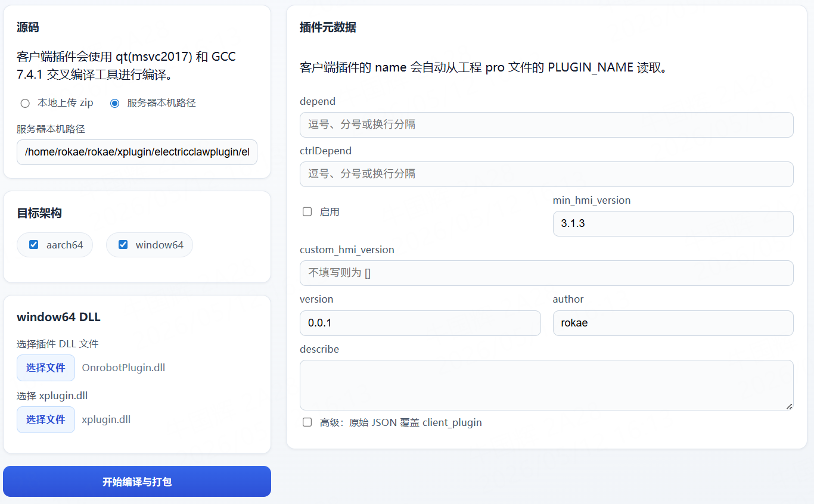Click 选择文件 for the plugin DLL
Viewport: 814px width, 504px height.
[x=46, y=368]
